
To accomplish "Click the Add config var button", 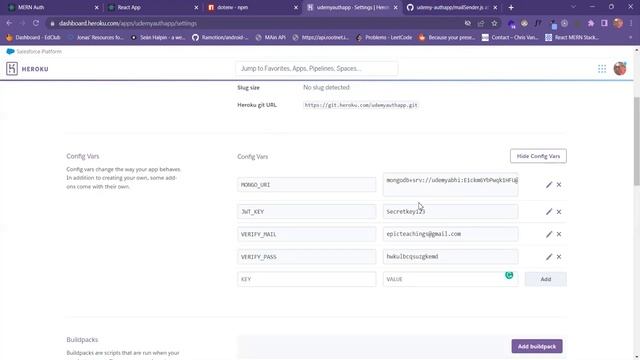I will (x=546, y=279).
